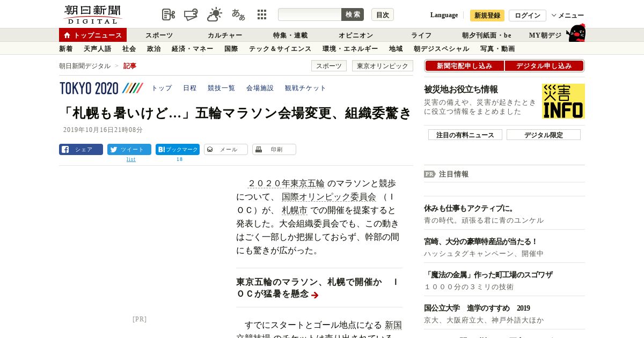Viewport: 644px width, 338px height.
Task: Click 注目の有料ニュース button
Action: point(465,135)
